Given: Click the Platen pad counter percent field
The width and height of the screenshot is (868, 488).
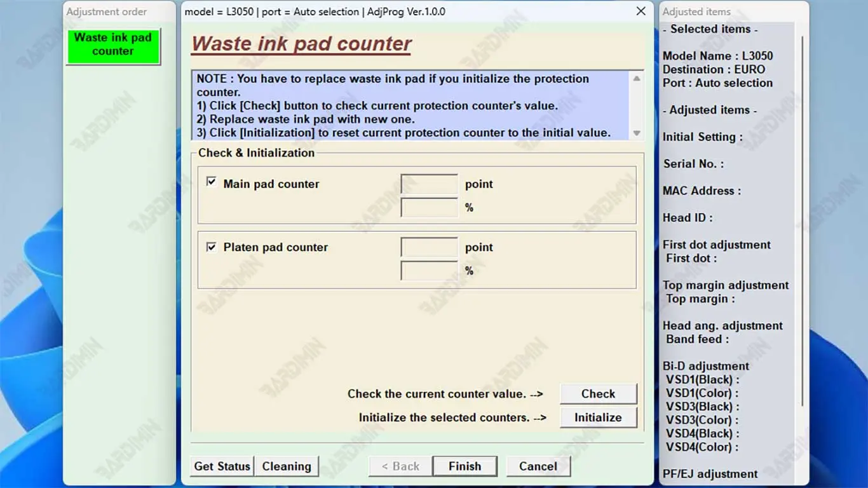Looking at the screenshot, I should (x=429, y=271).
